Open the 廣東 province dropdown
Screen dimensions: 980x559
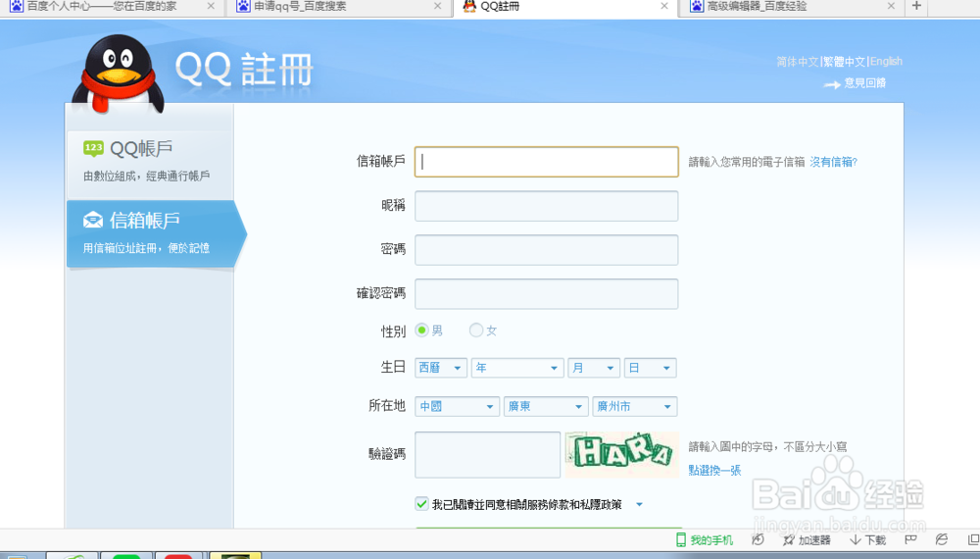[x=546, y=406]
